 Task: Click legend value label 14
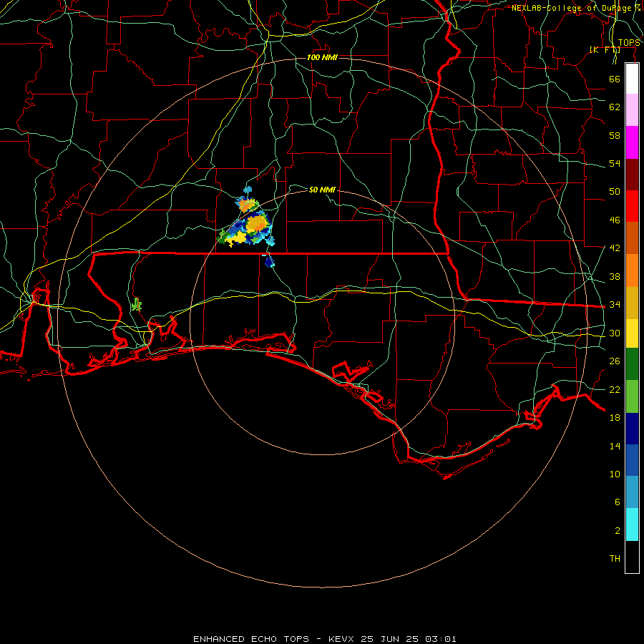(615, 446)
